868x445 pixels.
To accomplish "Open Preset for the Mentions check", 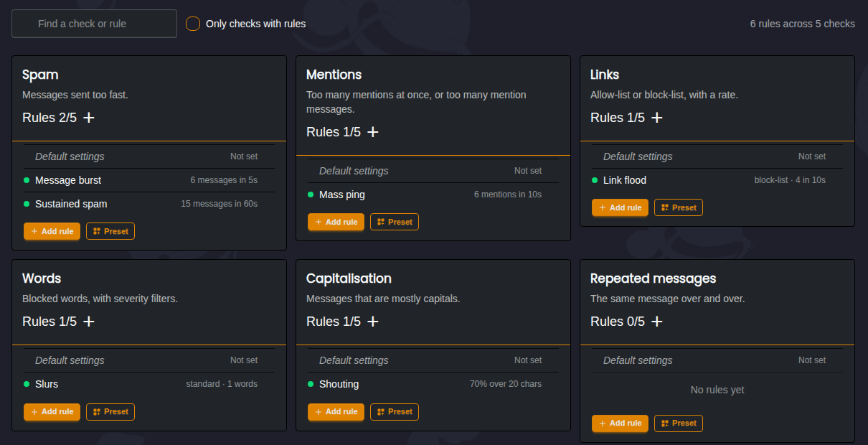I will (395, 222).
